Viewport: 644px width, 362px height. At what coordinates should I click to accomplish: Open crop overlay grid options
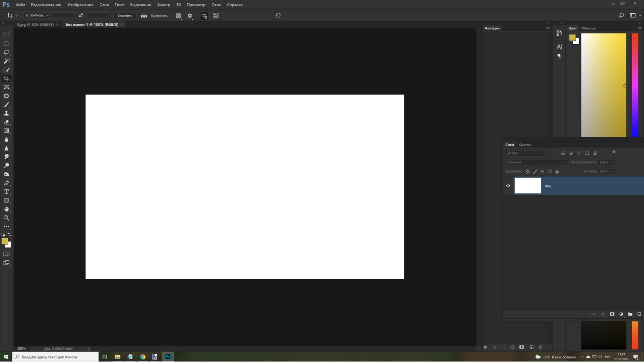point(178,16)
